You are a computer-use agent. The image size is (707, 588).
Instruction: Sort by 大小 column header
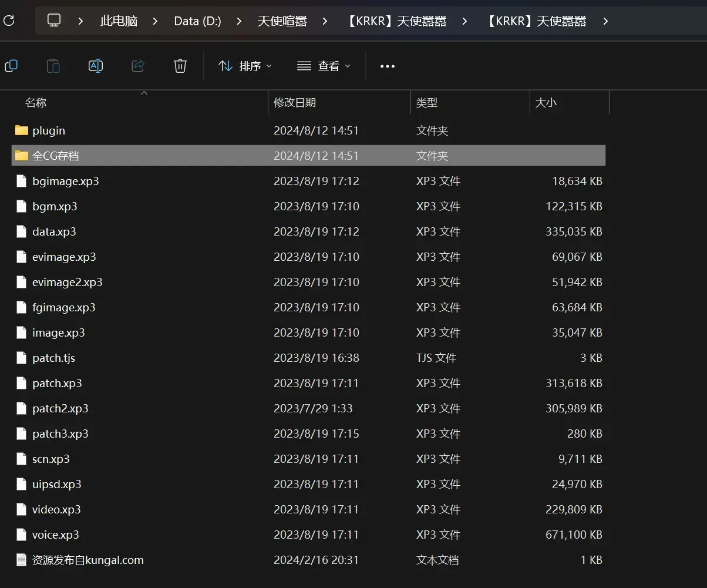point(546,103)
